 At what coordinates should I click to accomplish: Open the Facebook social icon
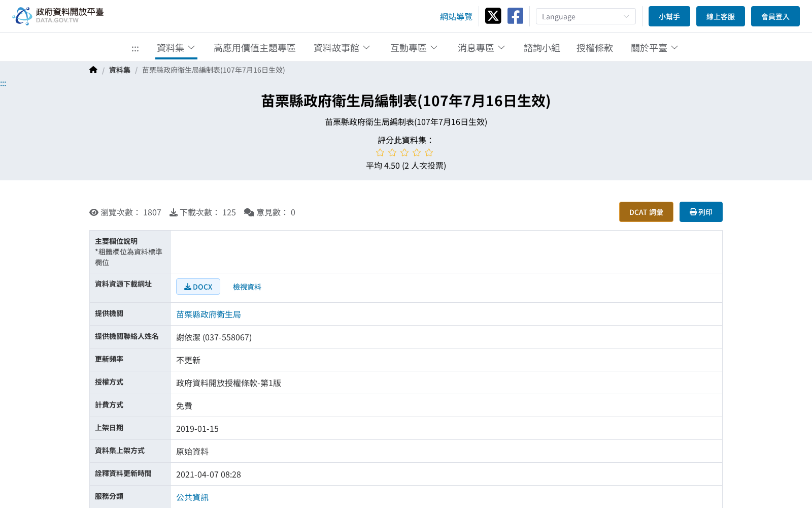(x=515, y=16)
